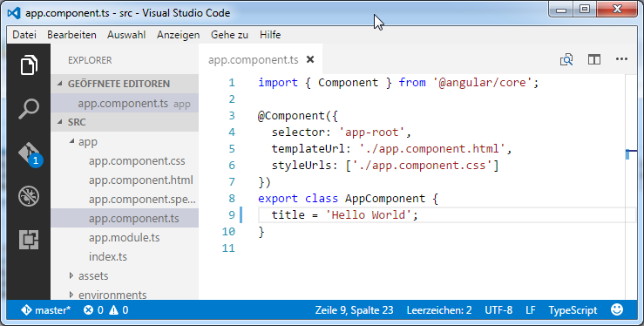Image resolution: width=644 pixels, height=326 pixels.
Task: Close the app.component.ts editor tab
Action: (310, 59)
